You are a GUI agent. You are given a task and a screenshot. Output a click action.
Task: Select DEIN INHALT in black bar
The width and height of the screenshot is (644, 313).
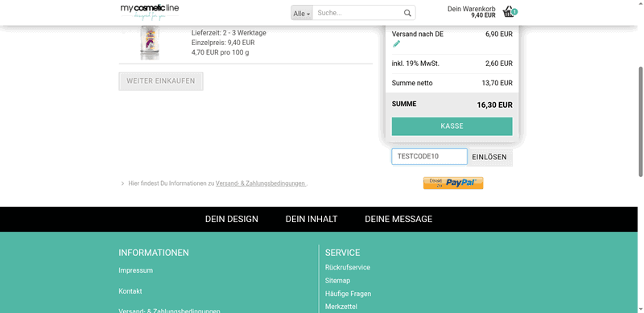(x=312, y=220)
